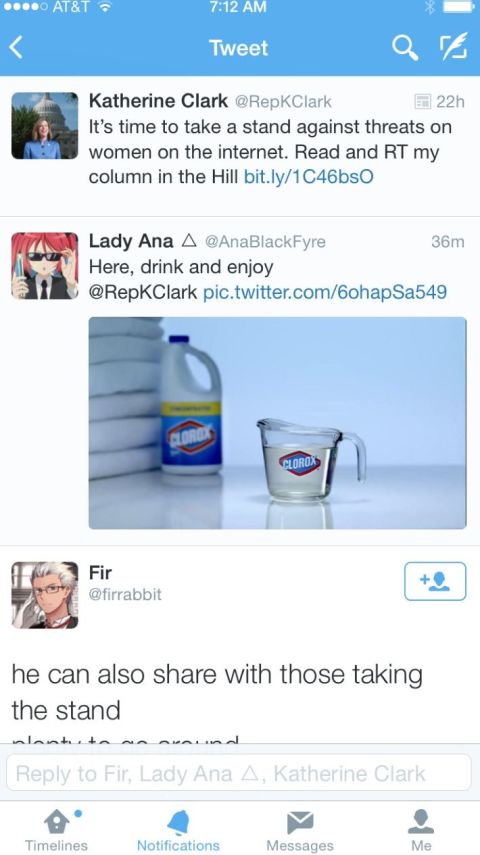Screen dimensions: 480x855
Task: Tap the follow Fir button icon
Action: pos(435,581)
